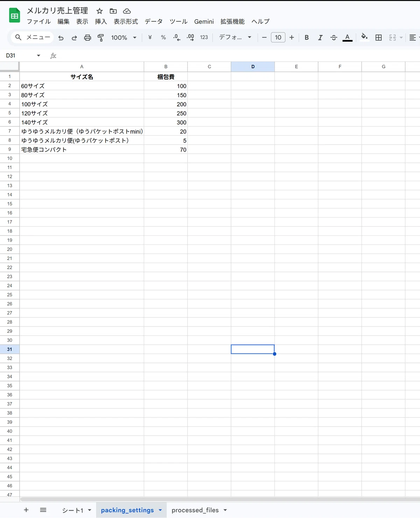Select the 60サイズ cell
420x518 pixels.
82,86
